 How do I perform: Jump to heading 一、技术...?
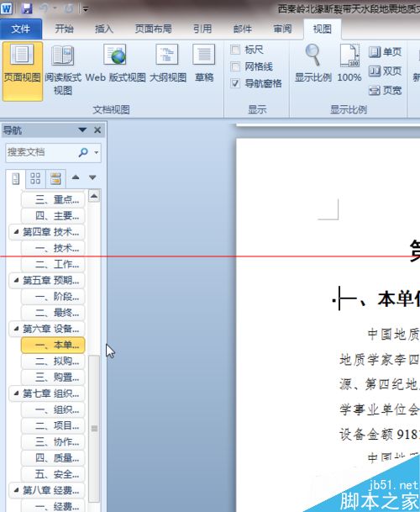[x=53, y=248]
